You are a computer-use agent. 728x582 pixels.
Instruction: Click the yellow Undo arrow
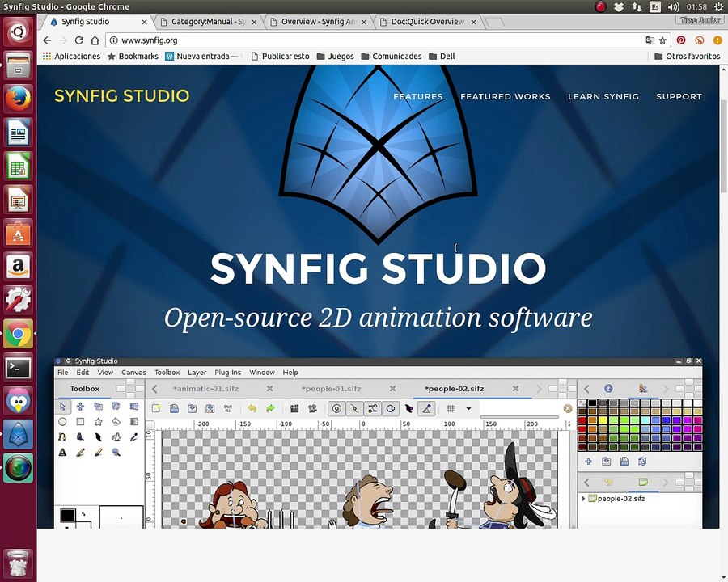[252, 408]
